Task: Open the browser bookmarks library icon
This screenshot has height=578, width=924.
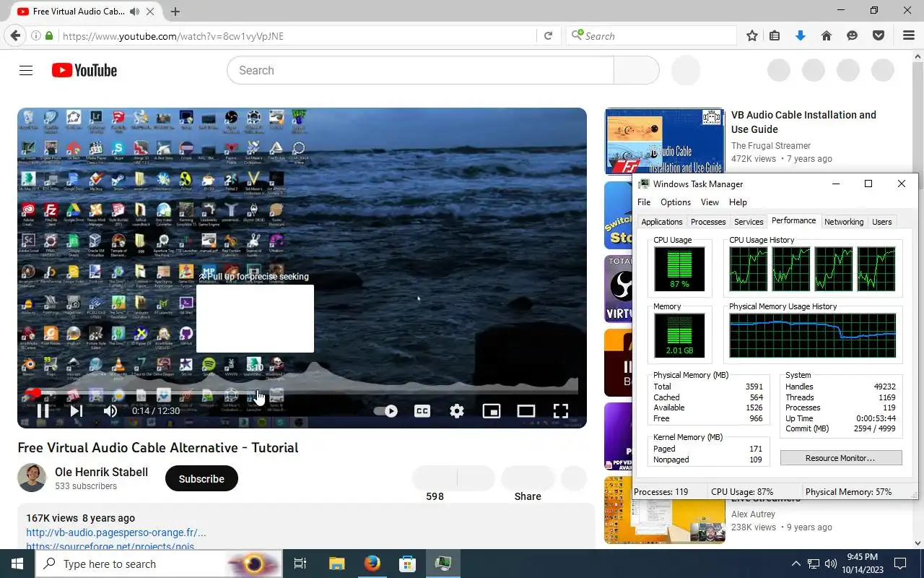Action: pyautogui.click(x=775, y=35)
